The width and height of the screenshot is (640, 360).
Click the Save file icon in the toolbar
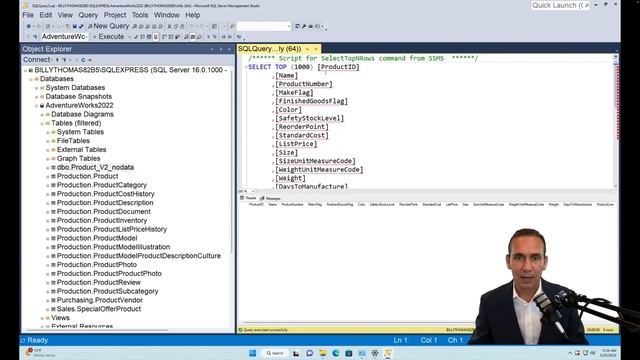click(75, 26)
